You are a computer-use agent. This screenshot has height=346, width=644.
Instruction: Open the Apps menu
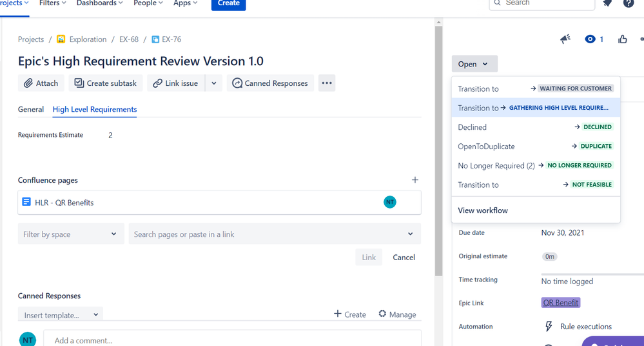pyautogui.click(x=185, y=3)
